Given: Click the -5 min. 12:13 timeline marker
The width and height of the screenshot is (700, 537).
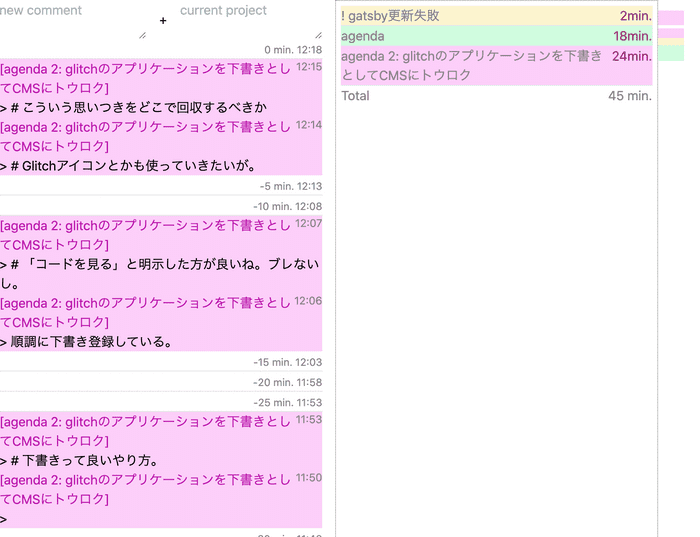Looking at the screenshot, I should tap(290, 186).
